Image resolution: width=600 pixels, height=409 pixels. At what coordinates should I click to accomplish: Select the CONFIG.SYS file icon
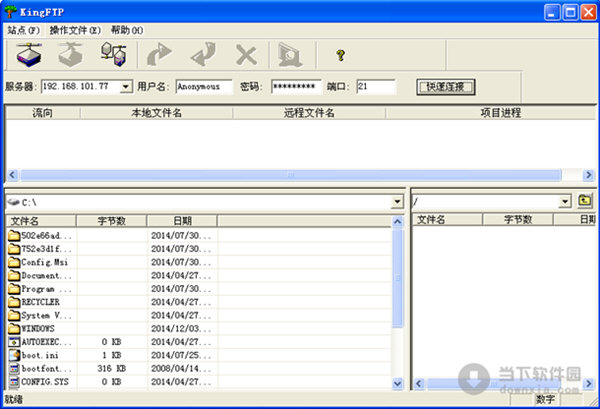click(x=14, y=381)
